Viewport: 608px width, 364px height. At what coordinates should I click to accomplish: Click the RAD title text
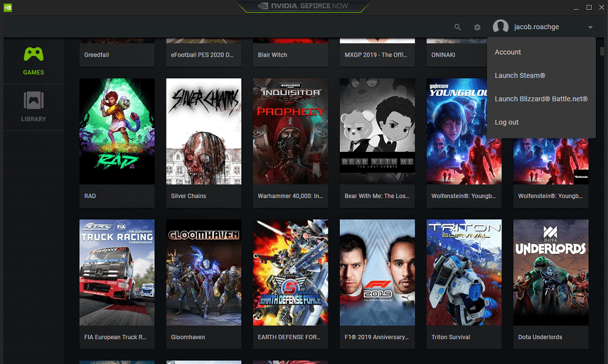pyautogui.click(x=90, y=196)
